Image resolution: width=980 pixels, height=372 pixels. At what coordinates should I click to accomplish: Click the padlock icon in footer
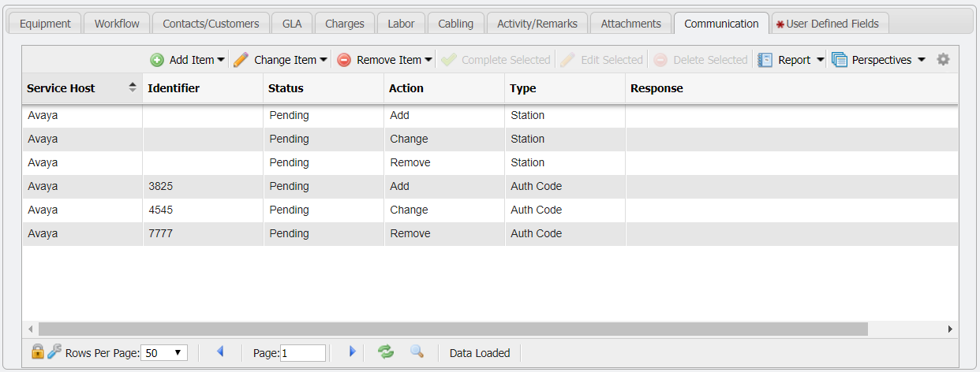tap(37, 352)
